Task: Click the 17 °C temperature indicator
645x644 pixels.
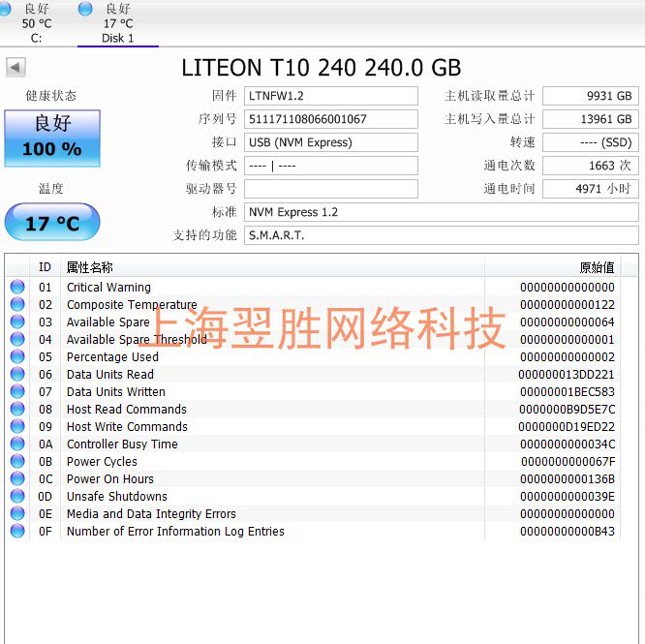Action: tap(52, 222)
